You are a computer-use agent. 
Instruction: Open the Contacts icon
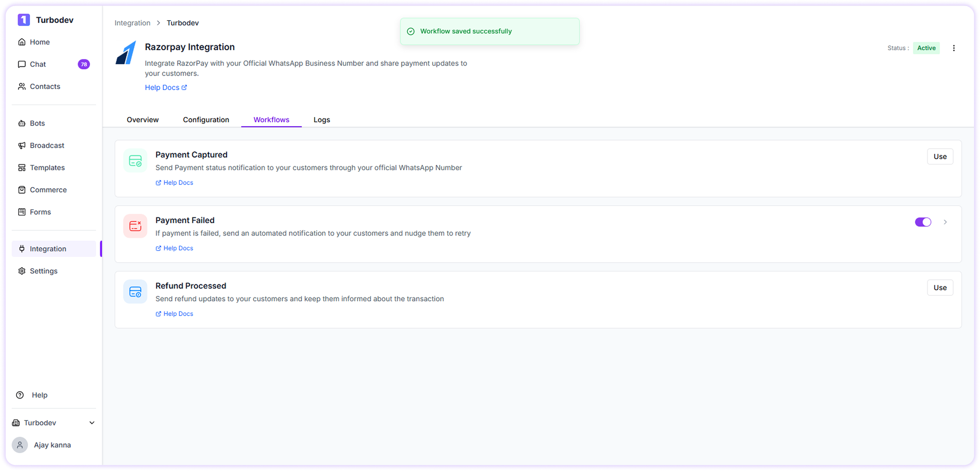coord(21,86)
